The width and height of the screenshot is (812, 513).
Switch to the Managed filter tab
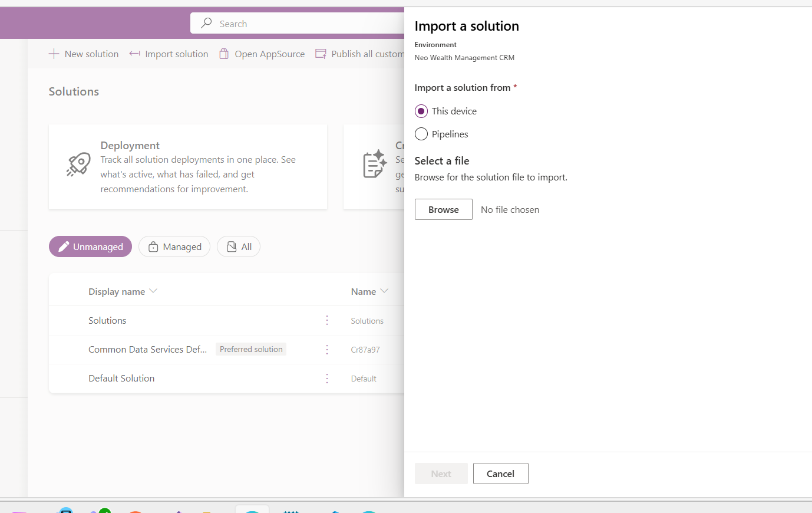tap(174, 246)
